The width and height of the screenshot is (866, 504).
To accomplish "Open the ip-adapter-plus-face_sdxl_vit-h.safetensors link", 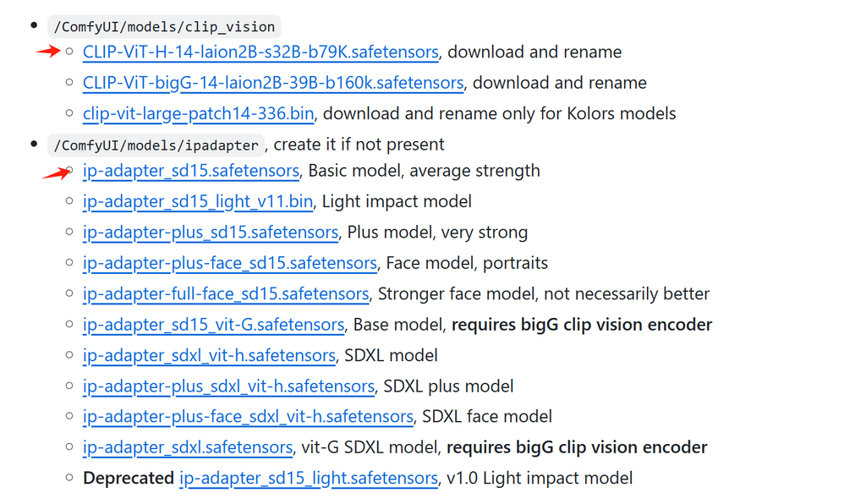I will (x=248, y=417).
